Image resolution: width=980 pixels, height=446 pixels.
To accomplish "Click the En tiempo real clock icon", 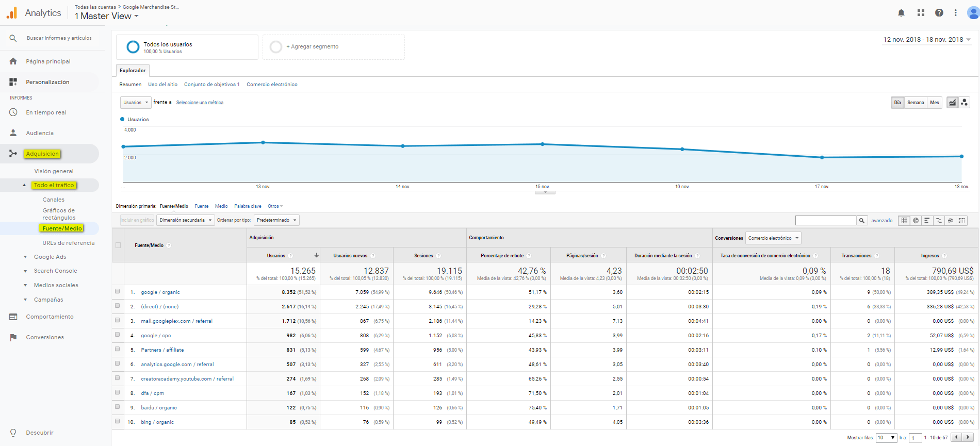I will click(x=13, y=112).
